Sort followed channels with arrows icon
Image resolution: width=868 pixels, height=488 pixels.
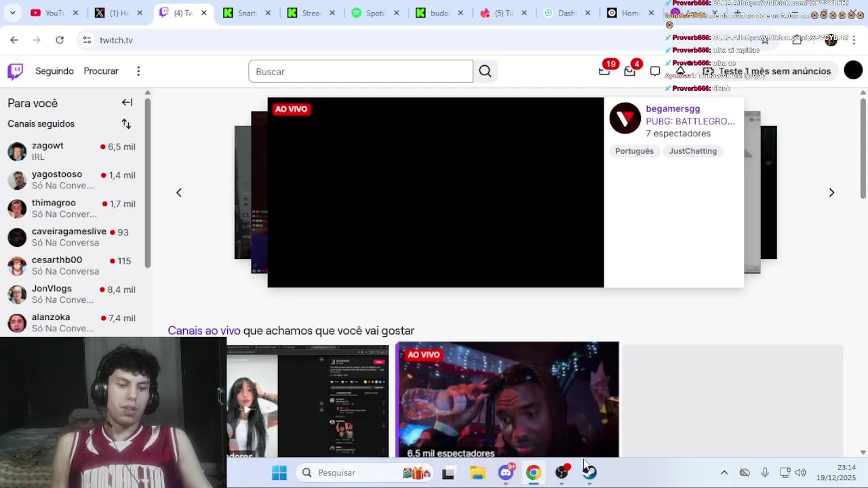(x=126, y=123)
